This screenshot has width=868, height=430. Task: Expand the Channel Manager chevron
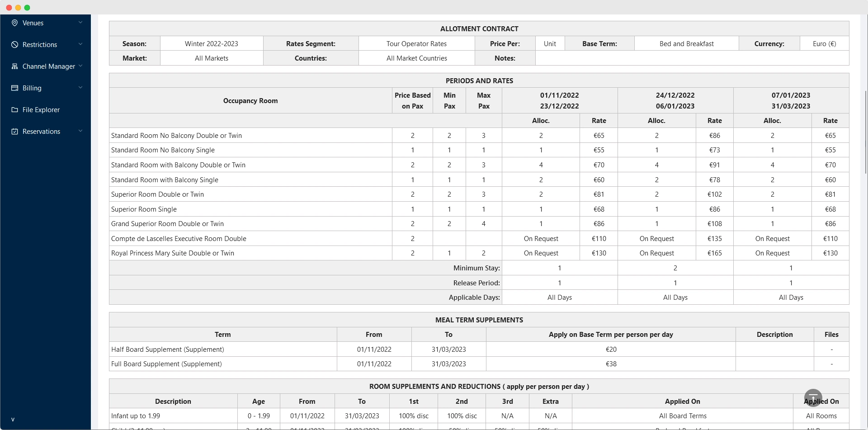[80, 66]
